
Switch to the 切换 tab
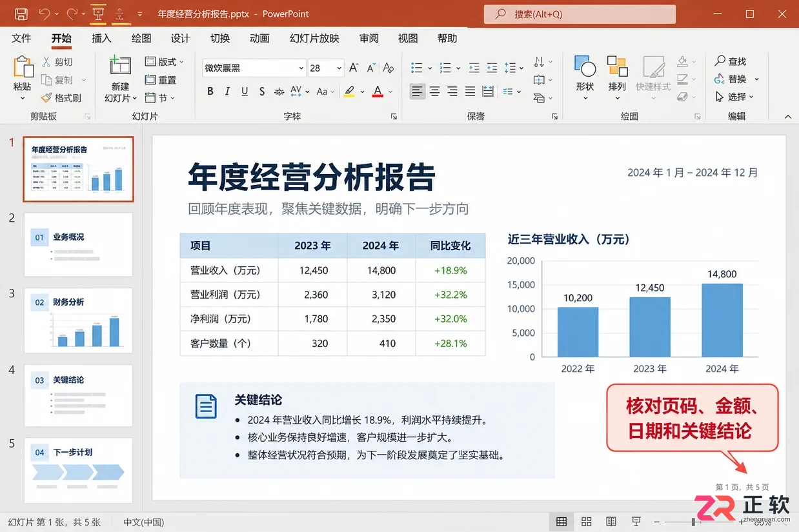coord(220,39)
